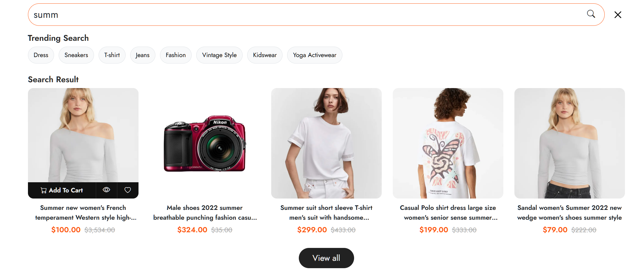644x274 pixels.
Task: Select the Fashion trending tag
Action: click(176, 55)
